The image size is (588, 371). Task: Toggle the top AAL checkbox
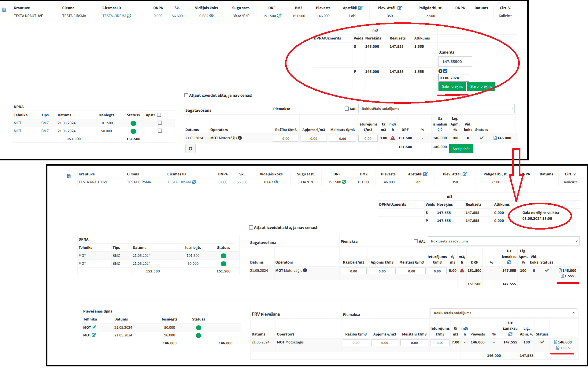(x=347, y=109)
